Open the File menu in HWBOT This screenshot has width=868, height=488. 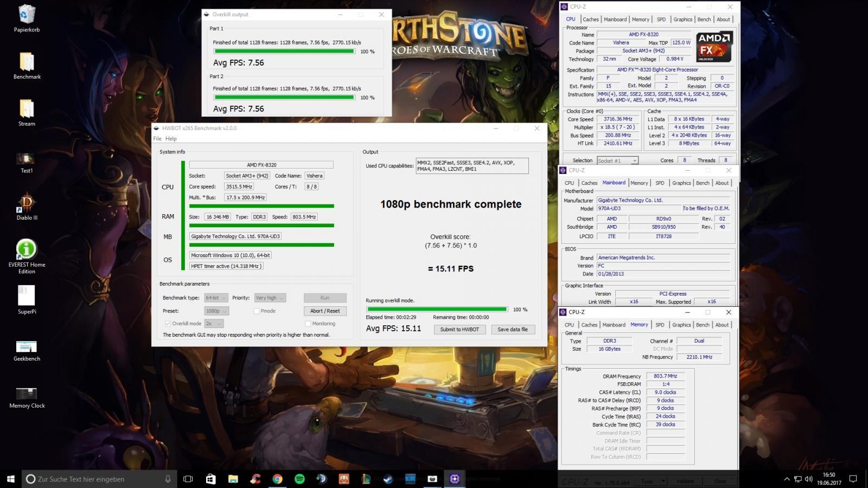[157, 139]
